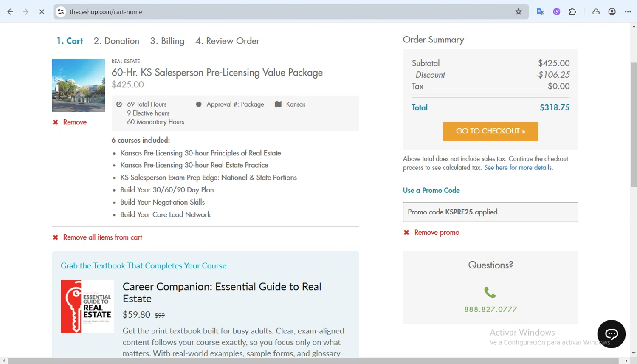The image size is (637, 364).
Task: Expand the Use a Promo Code section
Action: tap(431, 190)
